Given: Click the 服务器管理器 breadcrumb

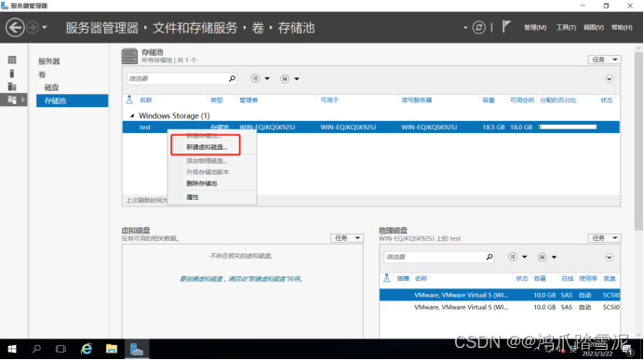Looking at the screenshot, I should [101, 28].
